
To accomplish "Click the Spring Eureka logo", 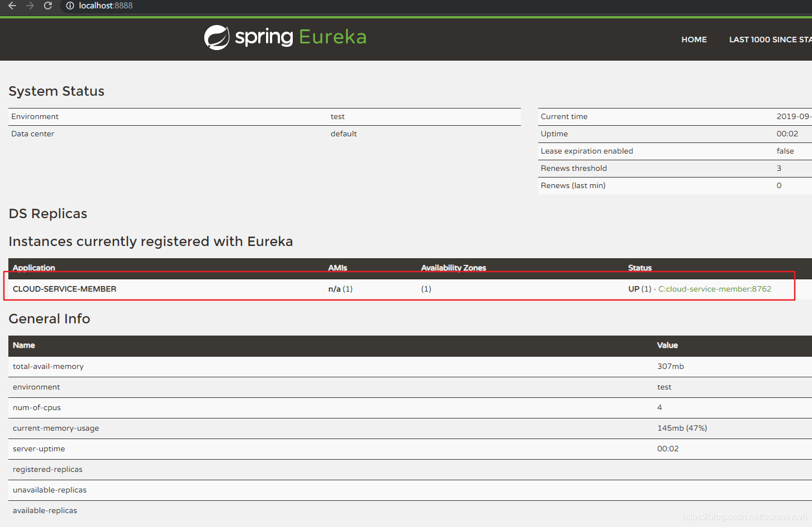I will point(285,37).
